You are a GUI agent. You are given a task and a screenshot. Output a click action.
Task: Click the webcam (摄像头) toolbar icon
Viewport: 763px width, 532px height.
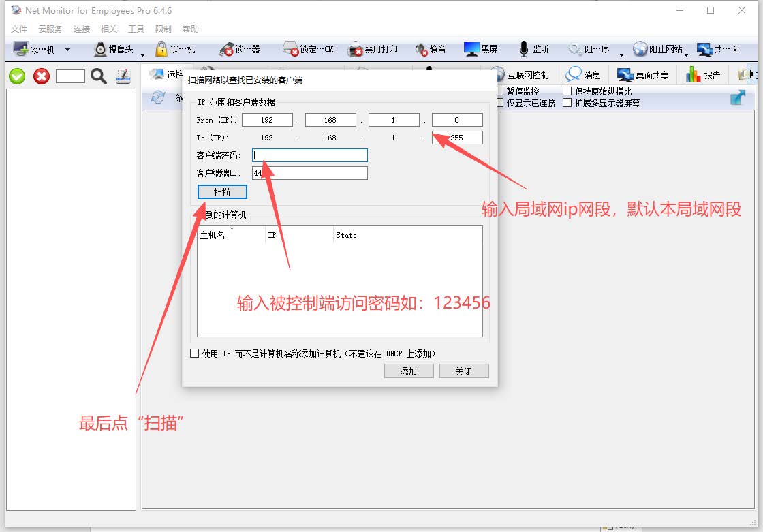click(x=100, y=49)
